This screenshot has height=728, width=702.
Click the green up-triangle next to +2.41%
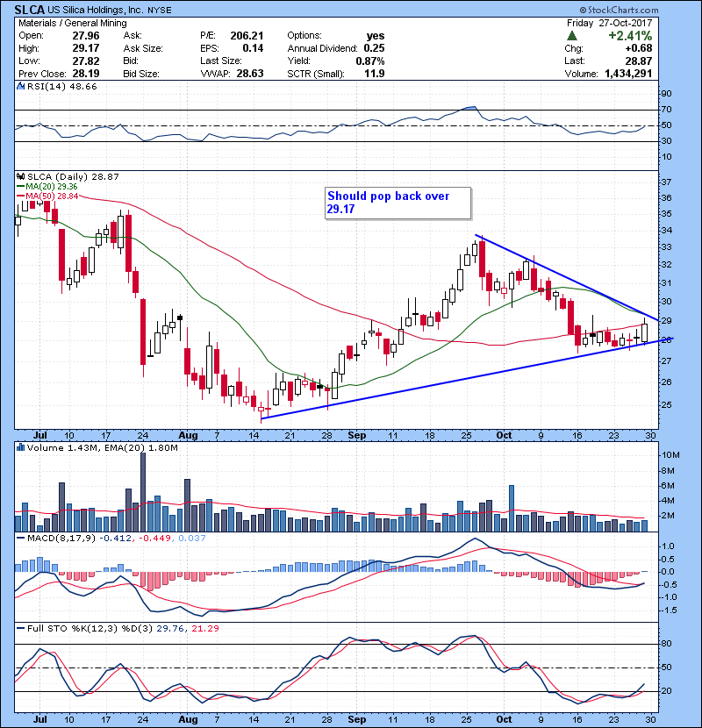pyautogui.click(x=572, y=36)
